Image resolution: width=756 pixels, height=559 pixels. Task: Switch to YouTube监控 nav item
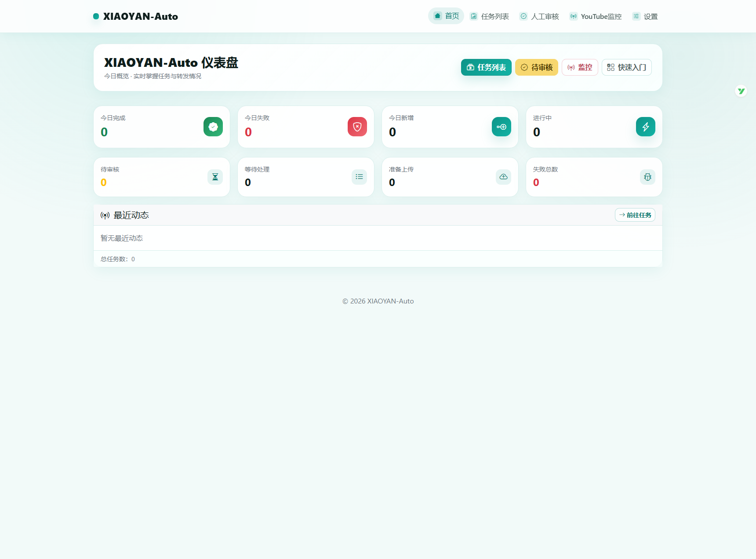point(596,16)
